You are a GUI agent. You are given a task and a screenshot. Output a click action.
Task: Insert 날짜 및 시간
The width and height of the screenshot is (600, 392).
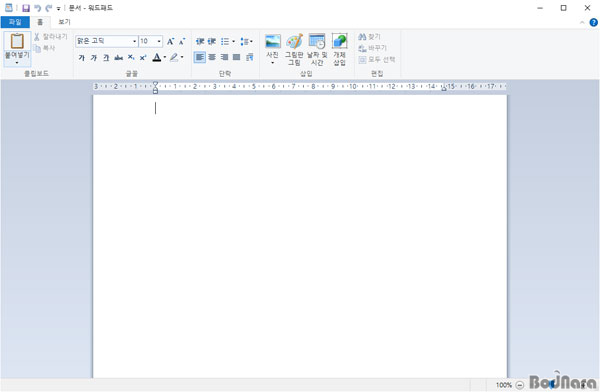(317, 49)
